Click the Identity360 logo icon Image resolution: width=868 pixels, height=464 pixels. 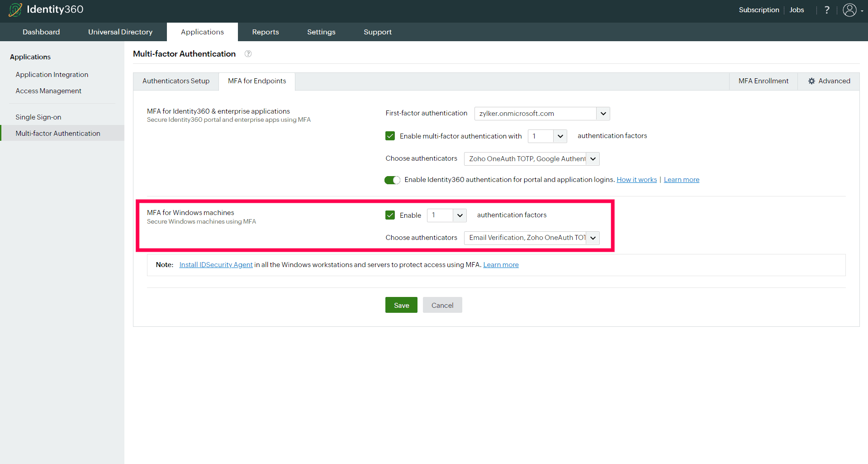pos(15,10)
